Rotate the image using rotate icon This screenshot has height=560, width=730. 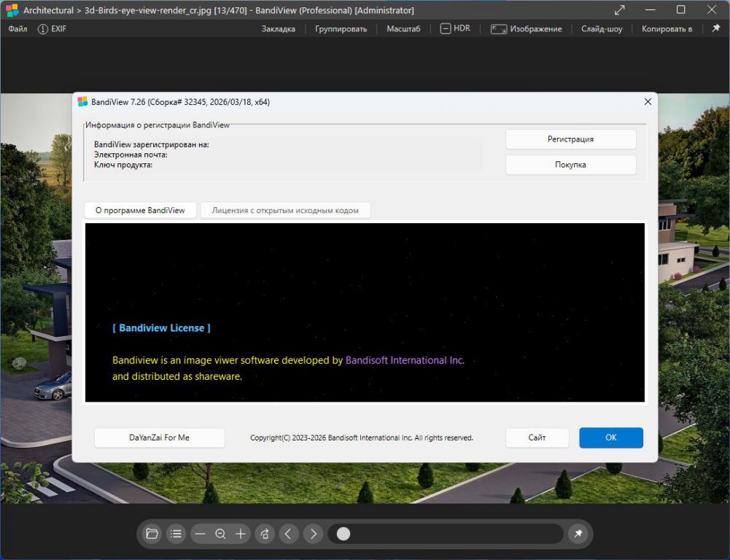pyautogui.click(x=265, y=534)
